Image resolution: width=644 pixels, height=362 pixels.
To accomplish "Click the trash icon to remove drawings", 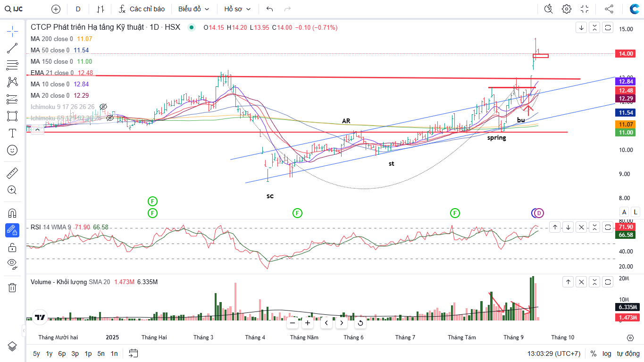I will tap(12, 287).
